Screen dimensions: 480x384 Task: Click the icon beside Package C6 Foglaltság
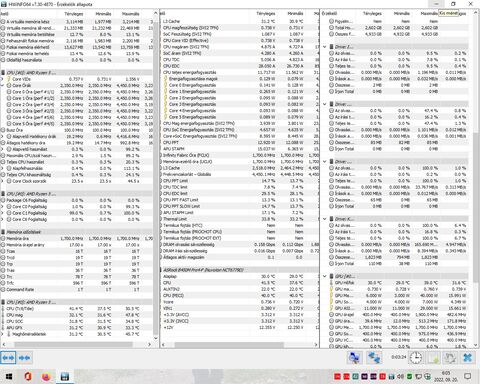click(3, 200)
